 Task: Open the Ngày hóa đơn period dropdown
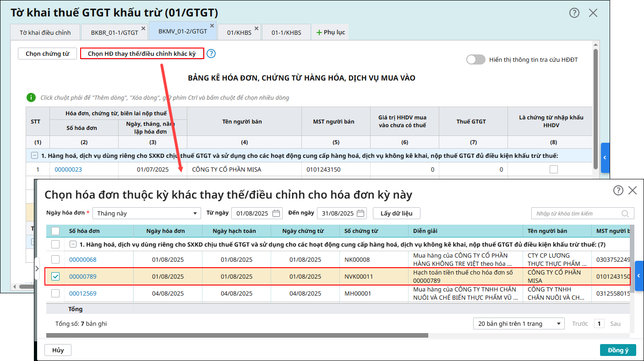click(147, 213)
